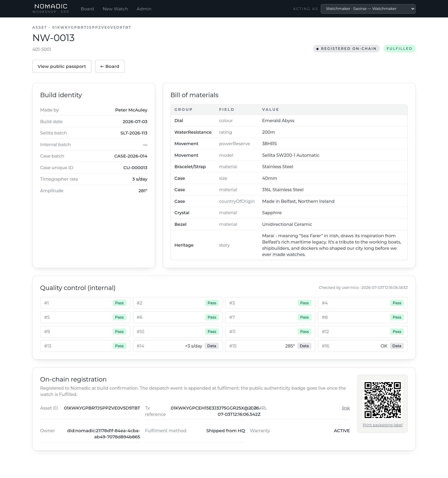Click the CU-000013 case unique ID
Viewport: 448px width, 478px height.
135,167
